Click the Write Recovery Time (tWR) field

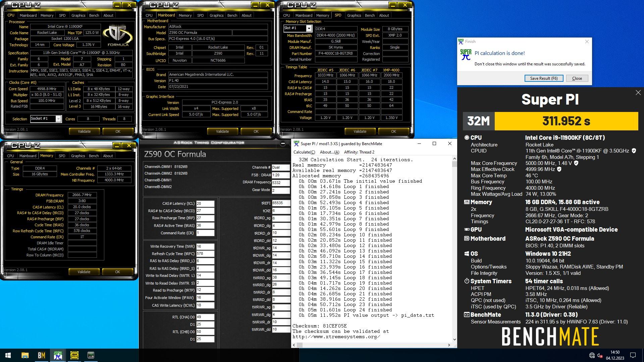click(205, 247)
